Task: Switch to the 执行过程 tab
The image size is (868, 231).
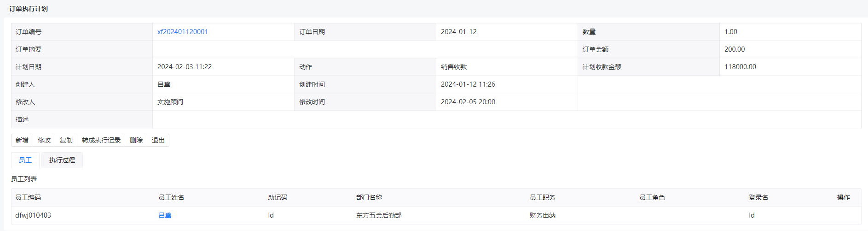Action: (62, 160)
